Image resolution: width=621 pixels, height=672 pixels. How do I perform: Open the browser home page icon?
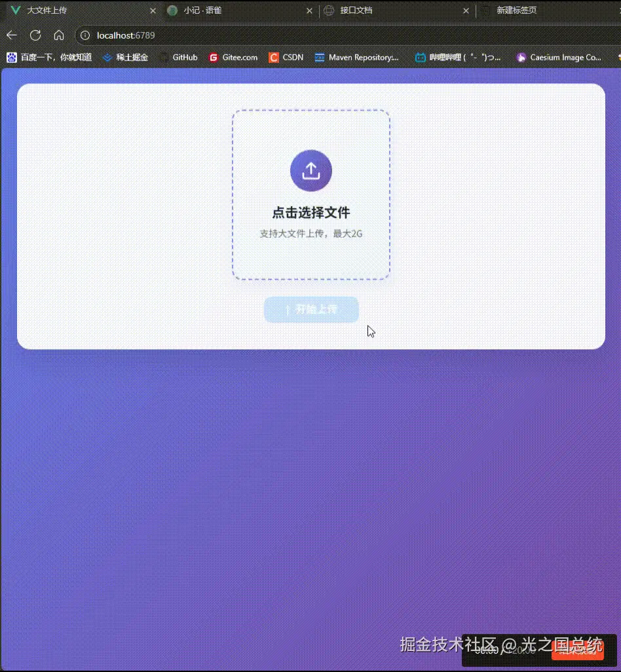pyautogui.click(x=59, y=35)
